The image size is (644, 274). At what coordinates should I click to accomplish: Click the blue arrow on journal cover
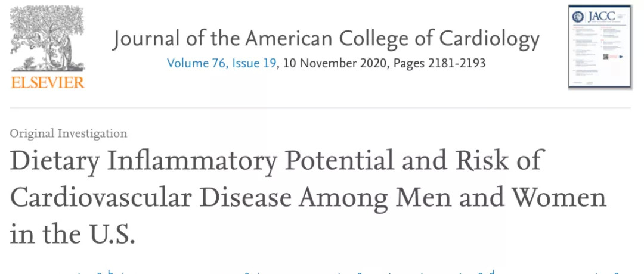tap(620, 57)
